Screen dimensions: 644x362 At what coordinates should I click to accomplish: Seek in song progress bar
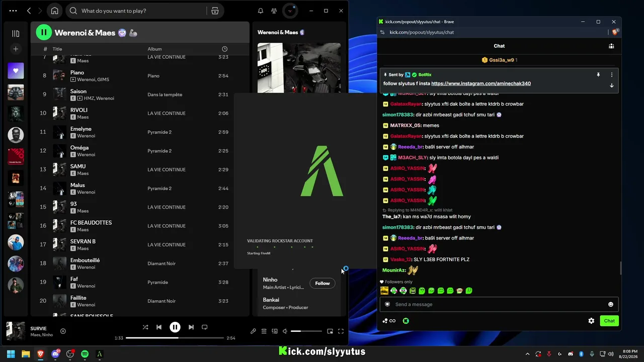tap(175, 338)
